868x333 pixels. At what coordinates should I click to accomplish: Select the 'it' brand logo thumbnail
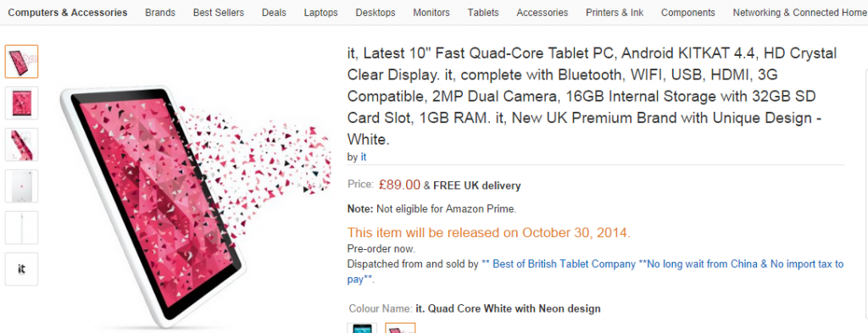(x=21, y=269)
